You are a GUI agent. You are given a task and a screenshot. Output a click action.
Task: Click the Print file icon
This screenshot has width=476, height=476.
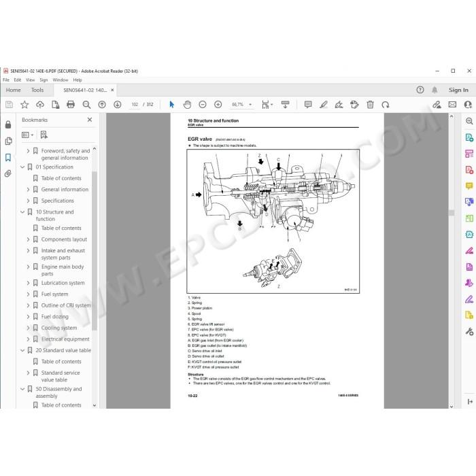(x=71, y=105)
